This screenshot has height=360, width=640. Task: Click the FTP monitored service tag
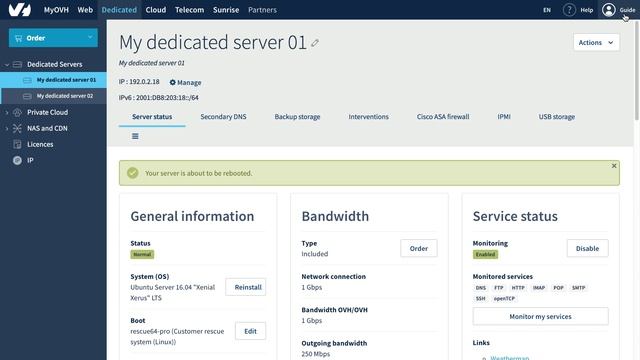[x=499, y=288]
